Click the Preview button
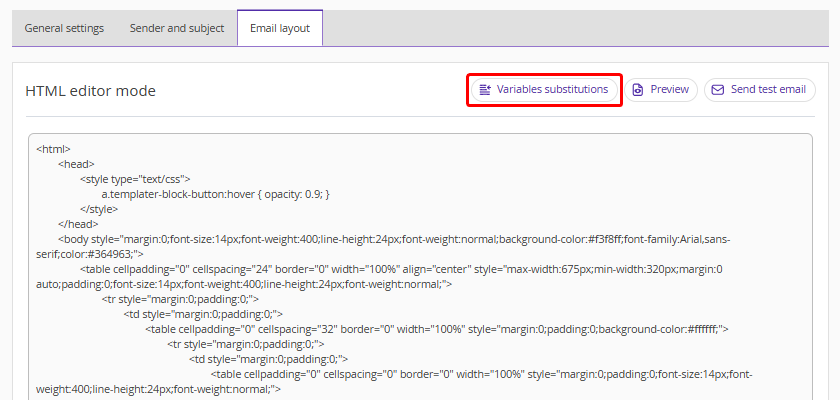Screen dimensions: 840x400 661,90
